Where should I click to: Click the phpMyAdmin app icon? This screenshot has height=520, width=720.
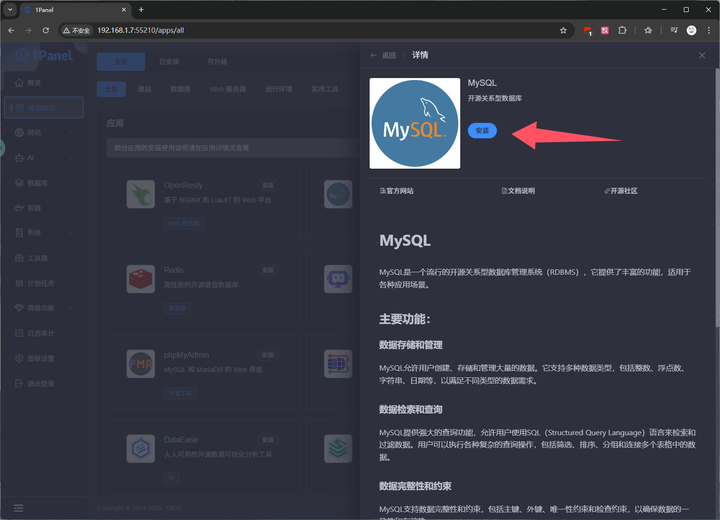(x=141, y=364)
